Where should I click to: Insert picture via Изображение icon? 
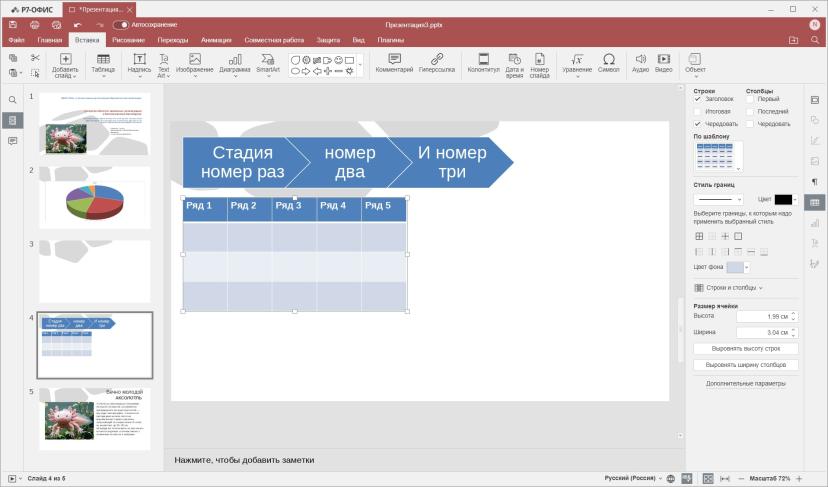point(194,65)
